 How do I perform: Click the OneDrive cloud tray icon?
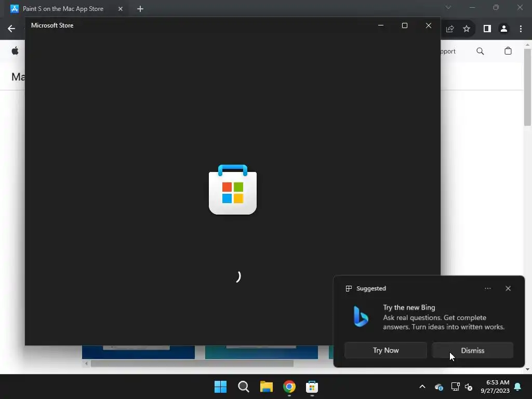point(438,387)
